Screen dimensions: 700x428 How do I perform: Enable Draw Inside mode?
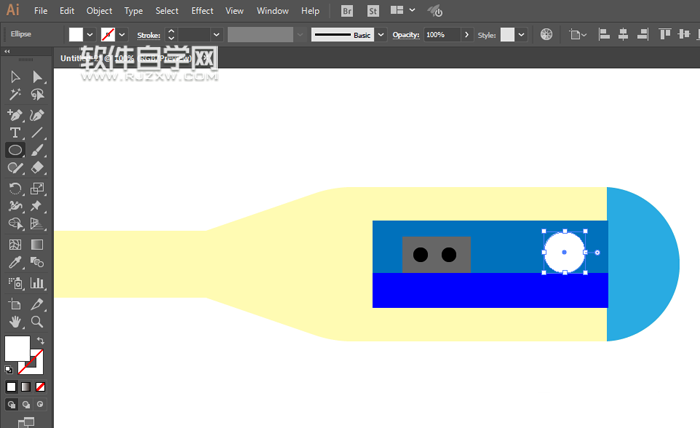[40, 404]
